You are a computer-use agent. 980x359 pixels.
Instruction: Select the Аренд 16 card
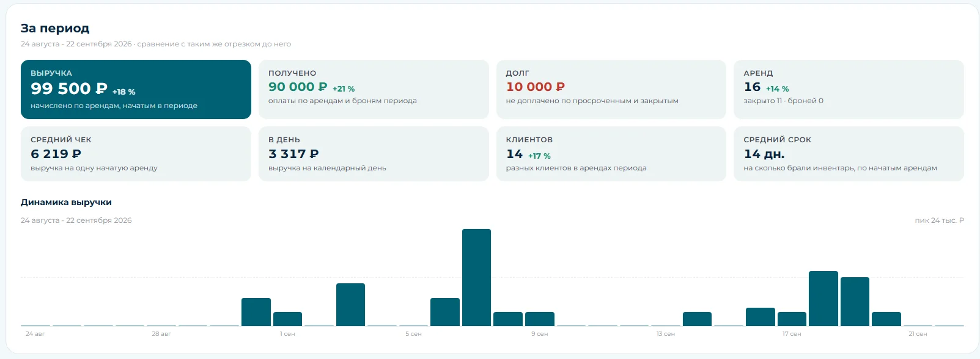[x=849, y=89]
